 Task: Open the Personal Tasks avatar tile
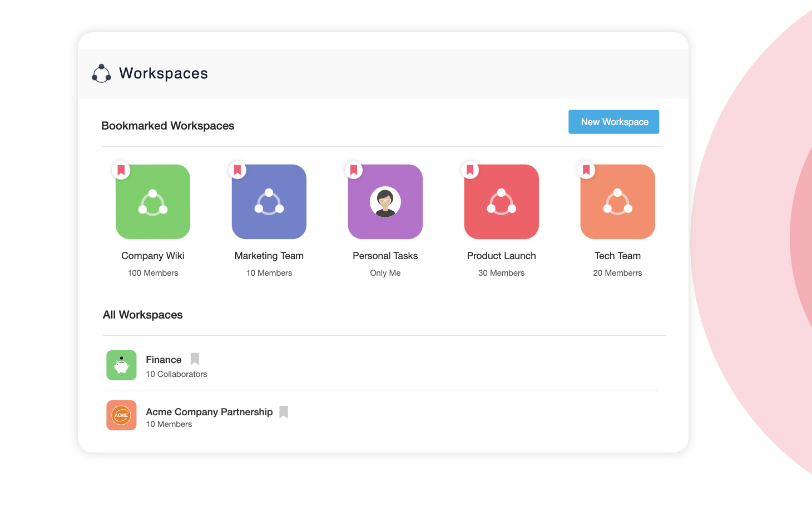(x=385, y=202)
